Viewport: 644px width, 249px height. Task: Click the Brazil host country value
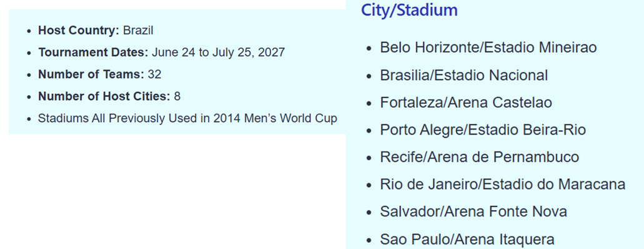[x=138, y=31]
